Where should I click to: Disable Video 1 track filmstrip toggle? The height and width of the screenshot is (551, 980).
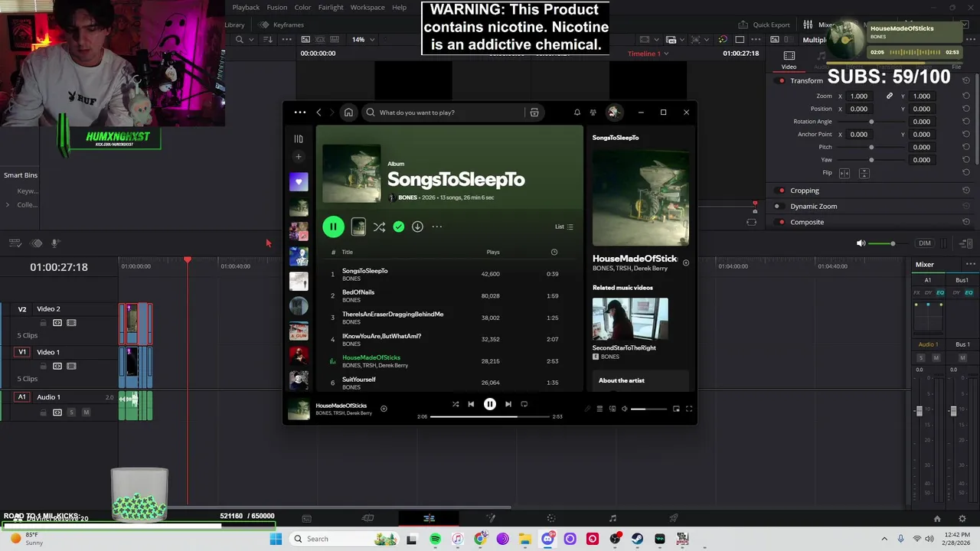tap(71, 366)
